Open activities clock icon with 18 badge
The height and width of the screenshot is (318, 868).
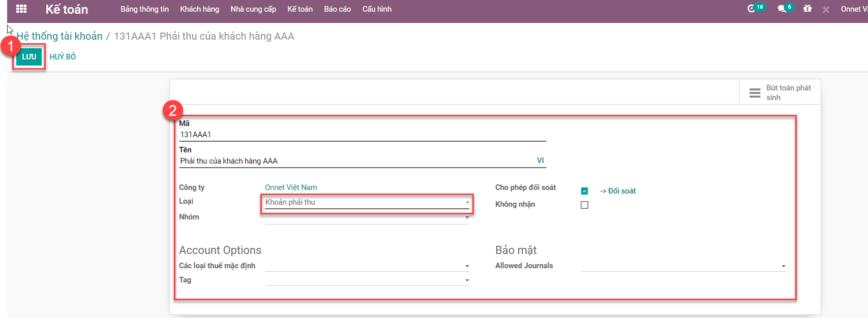(752, 9)
